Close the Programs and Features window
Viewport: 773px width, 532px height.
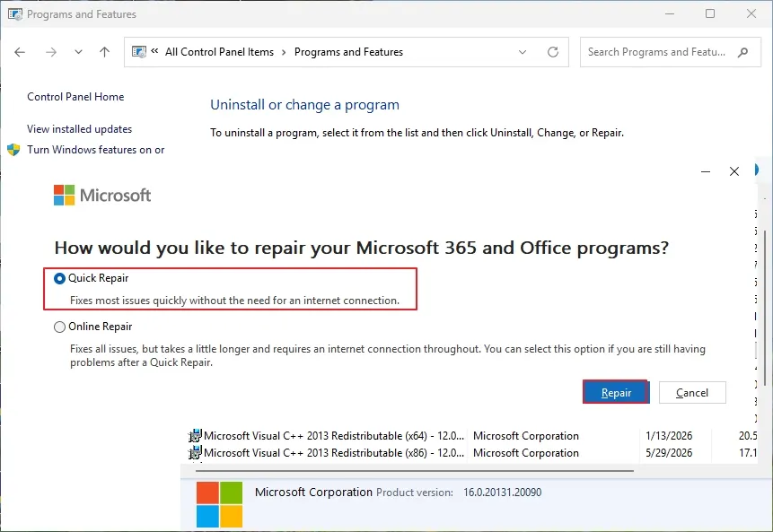click(x=751, y=13)
